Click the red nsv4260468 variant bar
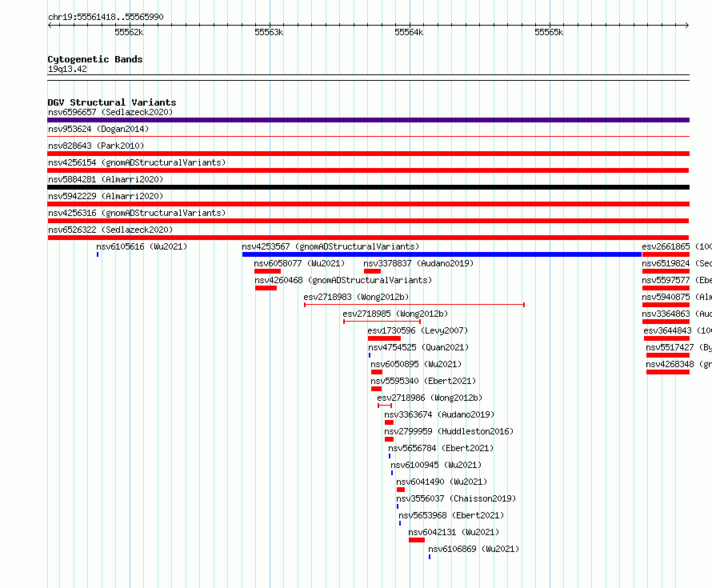This screenshot has width=712, height=588. click(x=266, y=288)
